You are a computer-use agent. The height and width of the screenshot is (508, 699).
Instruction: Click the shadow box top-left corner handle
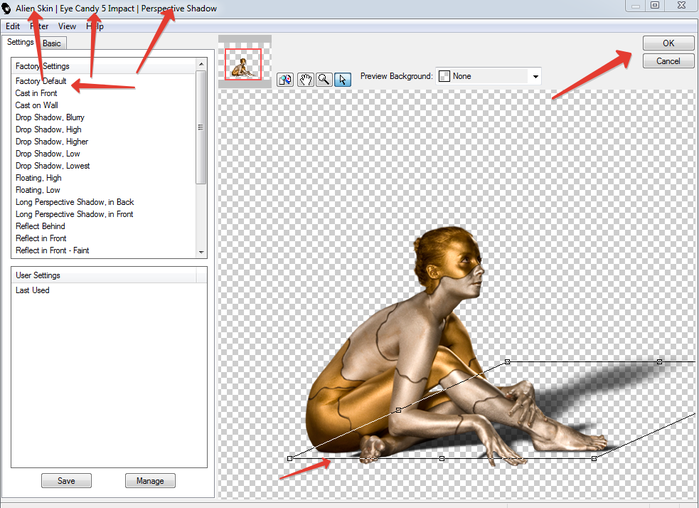(x=507, y=361)
